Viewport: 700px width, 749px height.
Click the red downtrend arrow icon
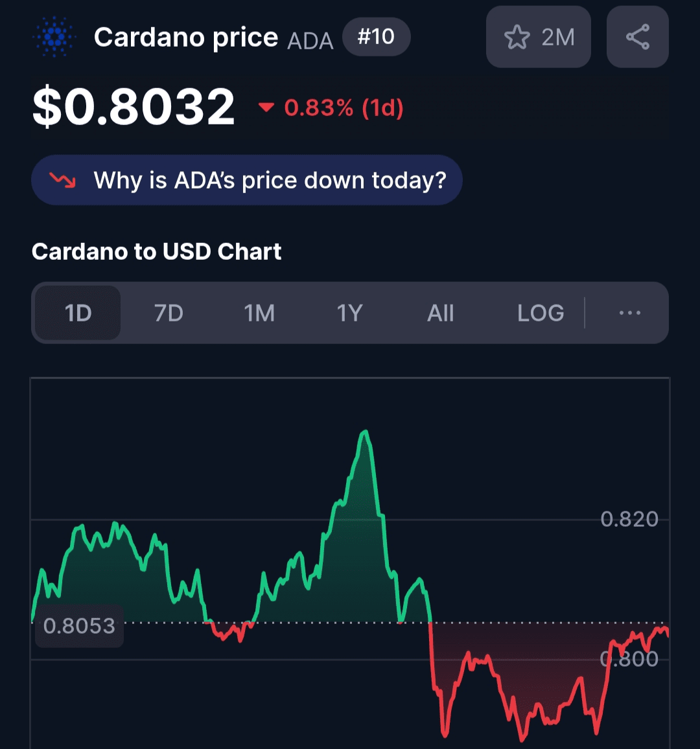pos(63,180)
